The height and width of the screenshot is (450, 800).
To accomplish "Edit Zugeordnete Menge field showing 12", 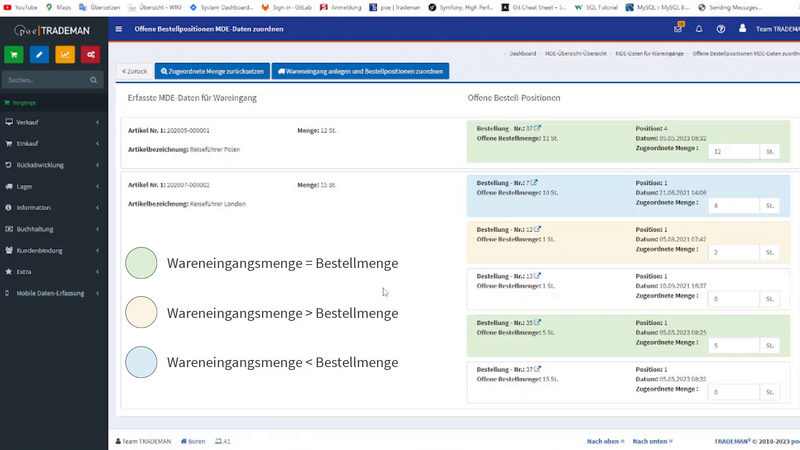I will (x=734, y=152).
